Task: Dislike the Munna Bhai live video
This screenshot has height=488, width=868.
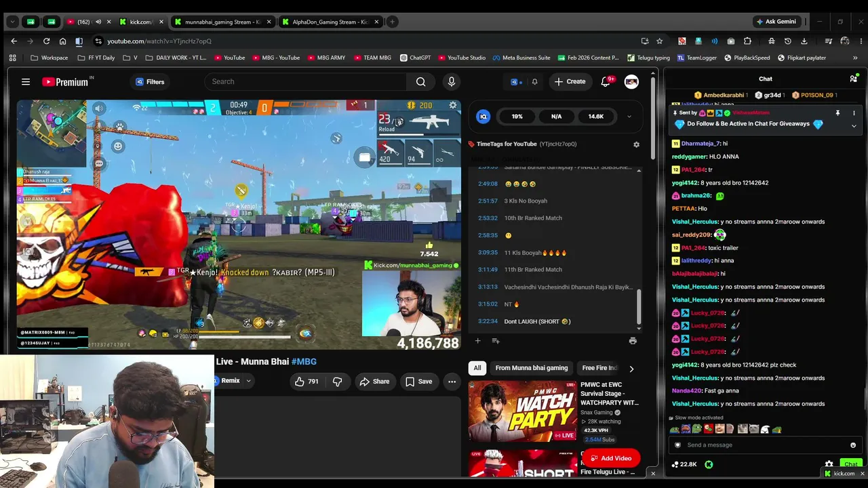Action: tap(337, 382)
